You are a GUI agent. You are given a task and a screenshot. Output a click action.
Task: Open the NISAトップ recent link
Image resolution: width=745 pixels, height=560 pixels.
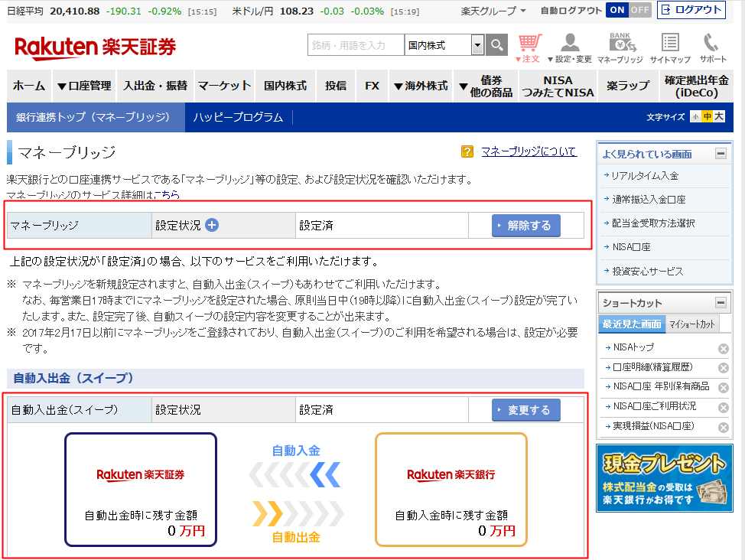pos(633,347)
